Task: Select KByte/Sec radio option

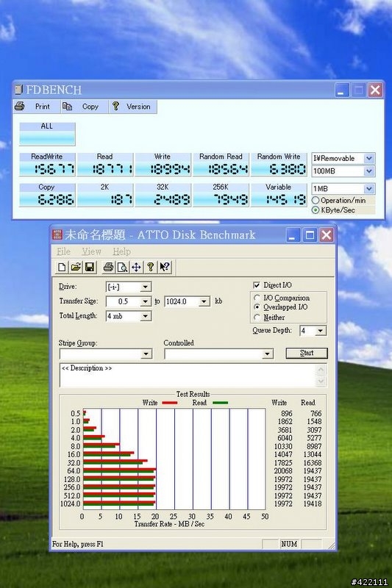Action: pyautogui.click(x=316, y=210)
